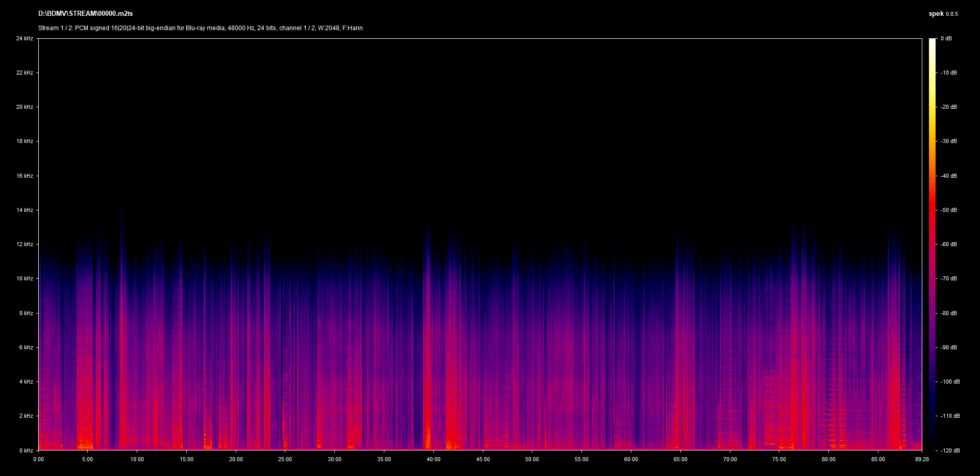The width and height of the screenshot is (980, 476).
Task: Click the -90 dB scale label
Action: click(949, 347)
